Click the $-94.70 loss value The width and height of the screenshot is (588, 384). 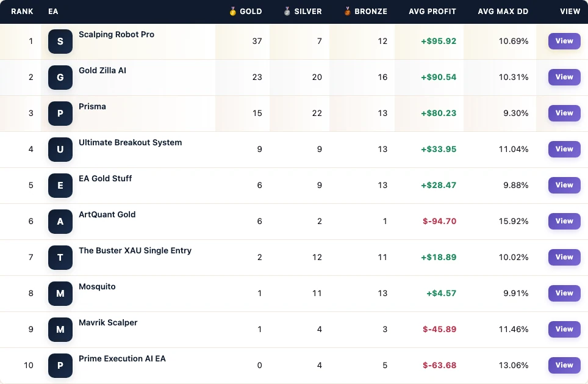[x=440, y=222]
